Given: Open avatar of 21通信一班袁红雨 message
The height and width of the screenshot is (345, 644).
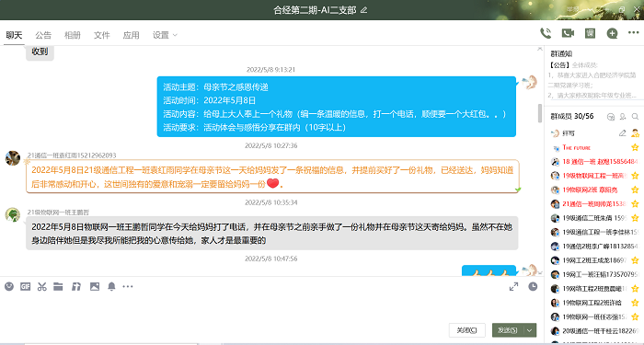Looking at the screenshot, I should click(x=13, y=158).
